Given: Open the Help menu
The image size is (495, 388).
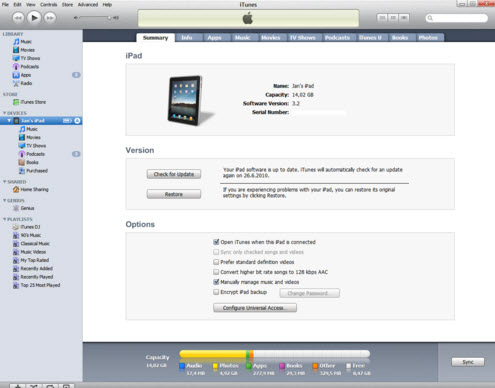Looking at the screenshot, I should pyautogui.click(x=107, y=4).
